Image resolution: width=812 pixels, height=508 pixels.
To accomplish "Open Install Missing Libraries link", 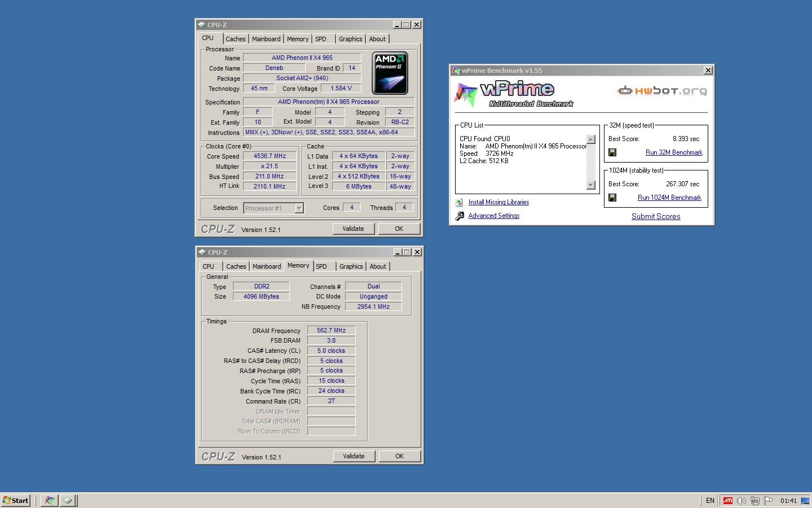I will coord(498,202).
